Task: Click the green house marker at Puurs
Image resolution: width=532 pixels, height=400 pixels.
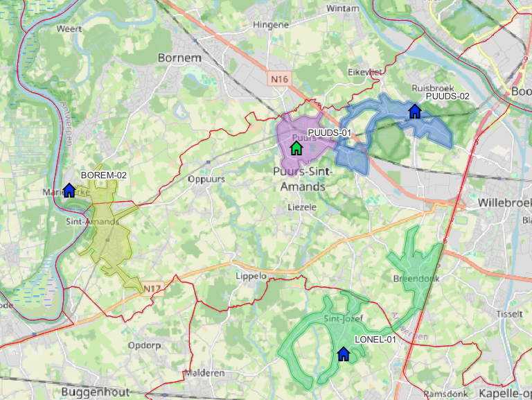Action: pyautogui.click(x=296, y=148)
